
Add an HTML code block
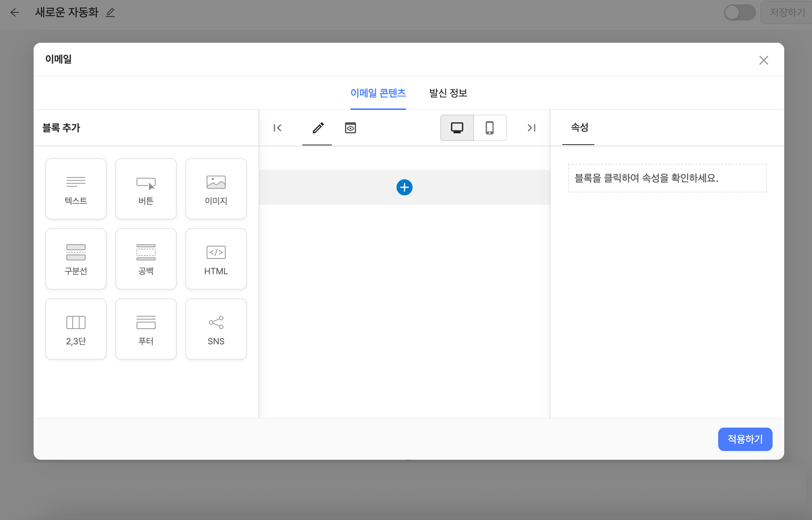pyautogui.click(x=216, y=259)
